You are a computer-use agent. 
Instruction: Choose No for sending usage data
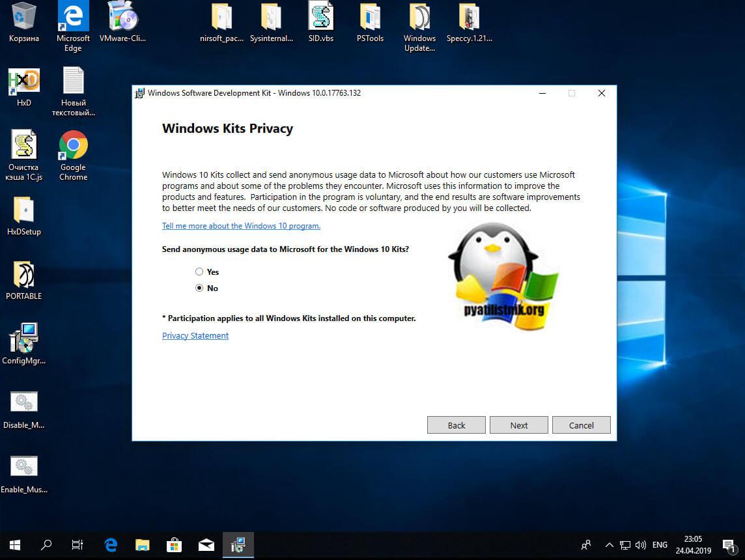(x=199, y=288)
